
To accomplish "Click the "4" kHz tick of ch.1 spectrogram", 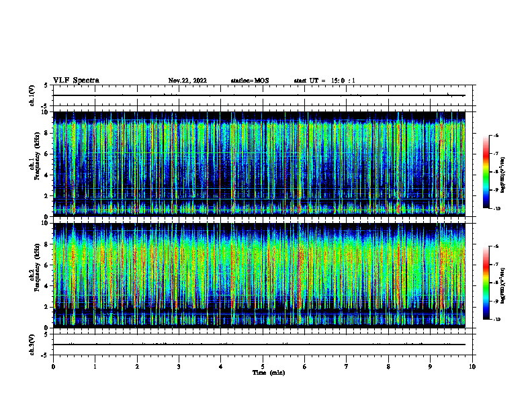I will (47, 175).
